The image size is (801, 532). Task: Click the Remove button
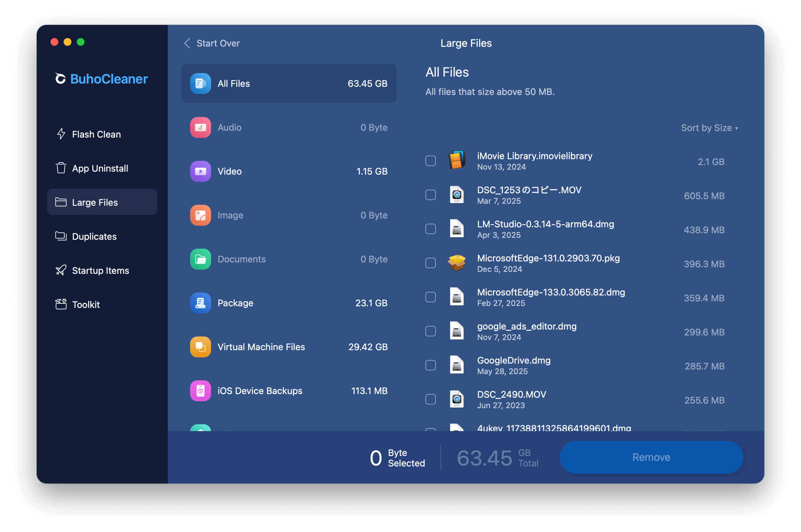(x=651, y=457)
